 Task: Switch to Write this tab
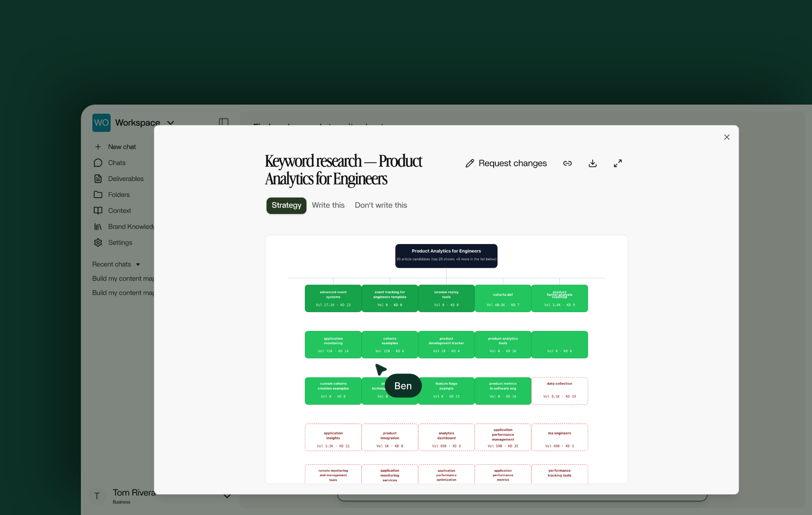coord(328,205)
